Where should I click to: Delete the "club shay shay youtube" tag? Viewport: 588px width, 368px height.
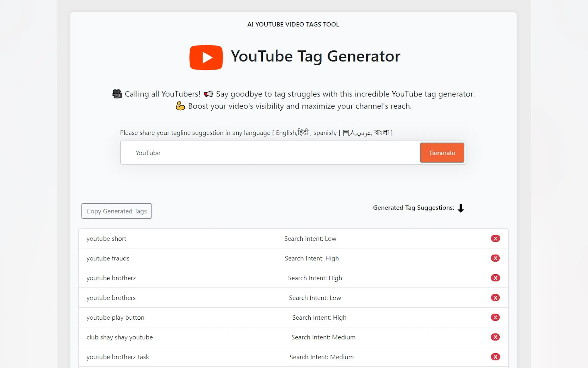pos(495,337)
